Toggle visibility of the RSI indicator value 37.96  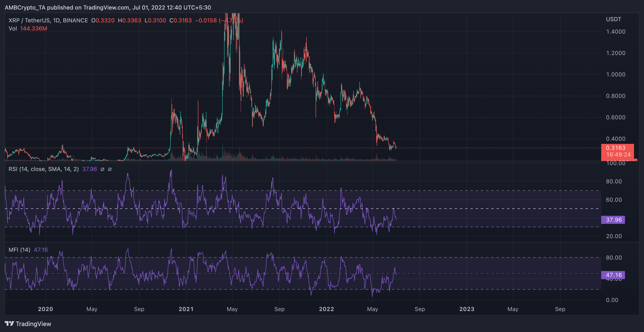click(x=89, y=169)
